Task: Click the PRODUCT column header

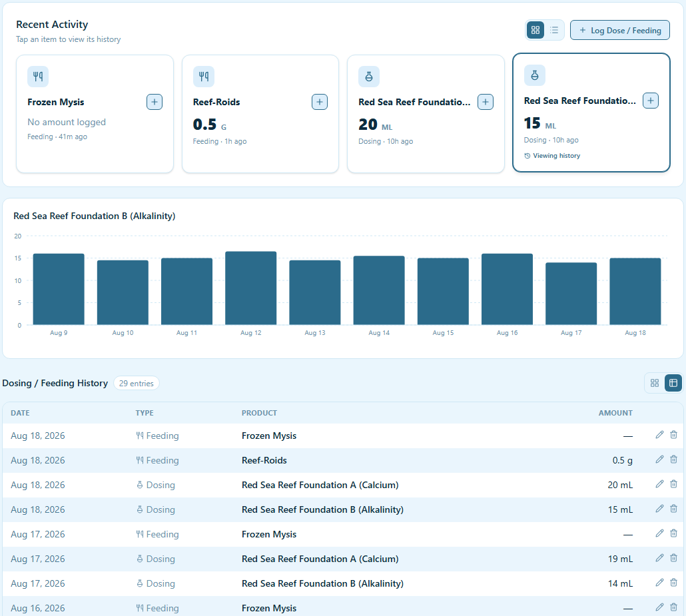Action: (260, 413)
